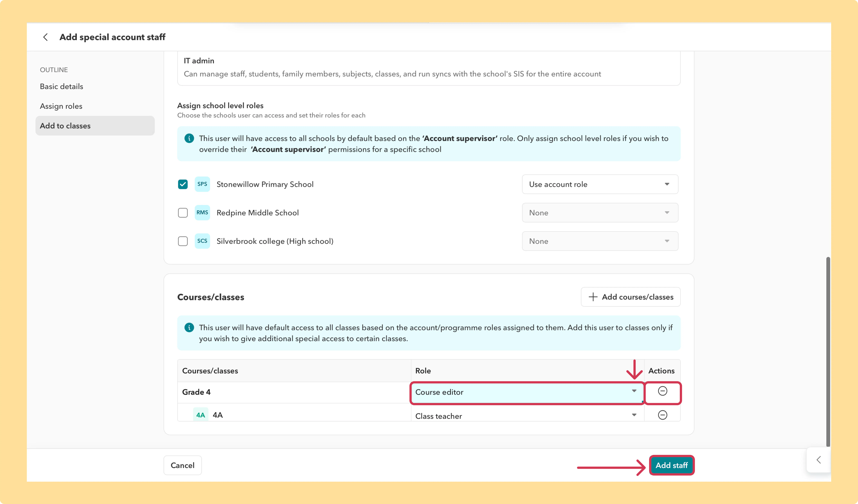Click the RMS school badge
This screenshot has height=504, width=858.
(202, 213)
